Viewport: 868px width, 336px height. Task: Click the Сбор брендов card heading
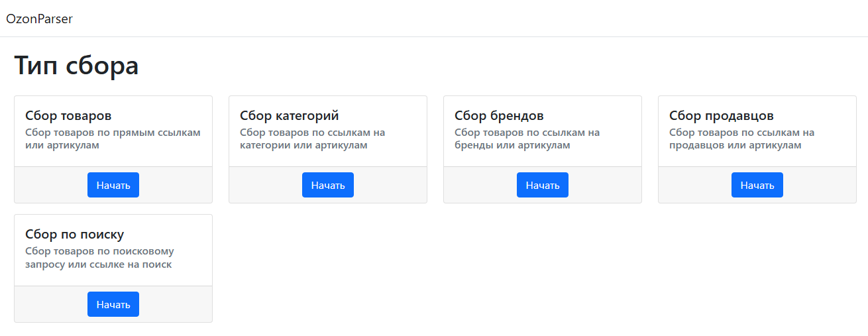(x=499, y=116)
